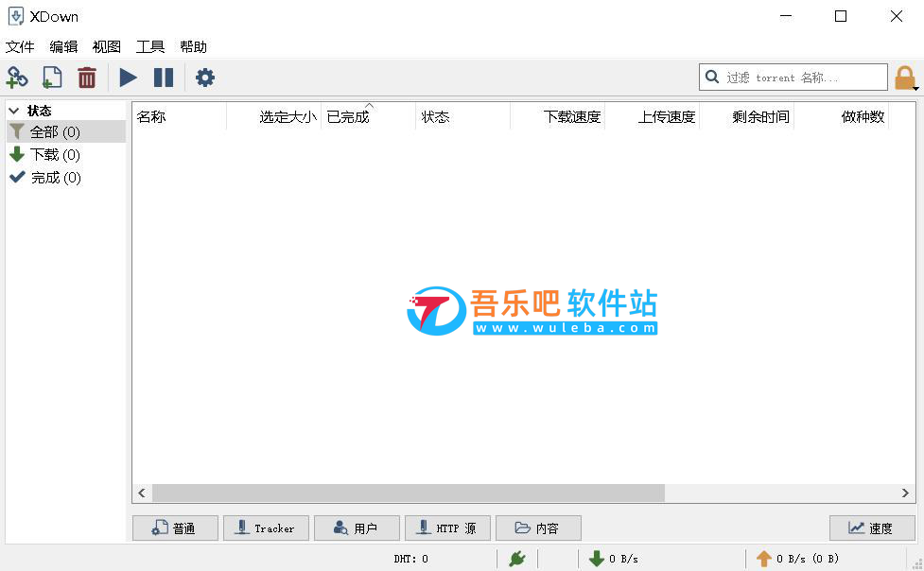Switch to the 用户 tab
Image resolution: width=924 pixels, height=571 pixels.
[x=357, y=528]
